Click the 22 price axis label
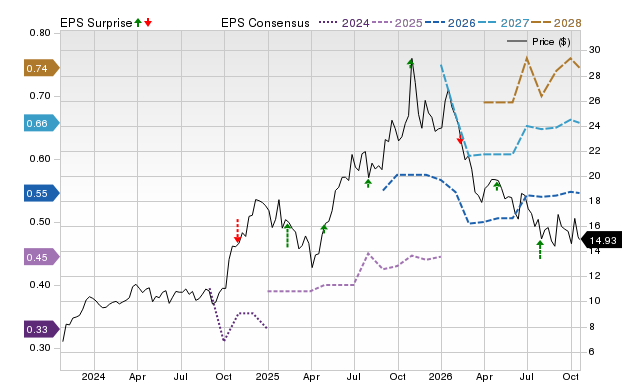The width and height of the screenshot is (640, 382). pos(594,151)
